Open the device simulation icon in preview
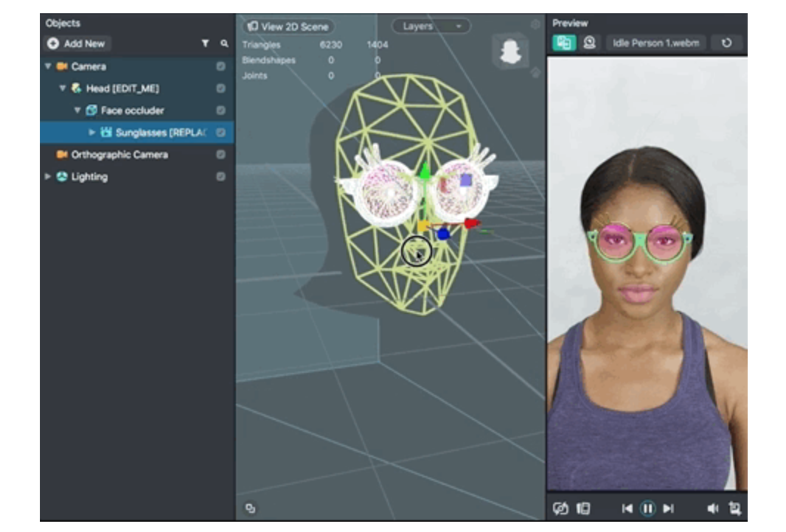 click(582, 508)
